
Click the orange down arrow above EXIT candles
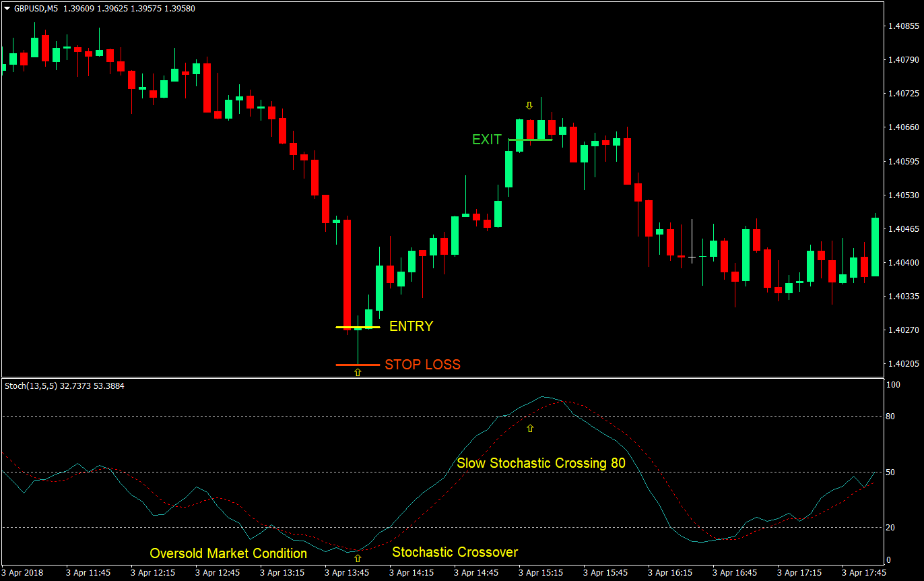529,105
